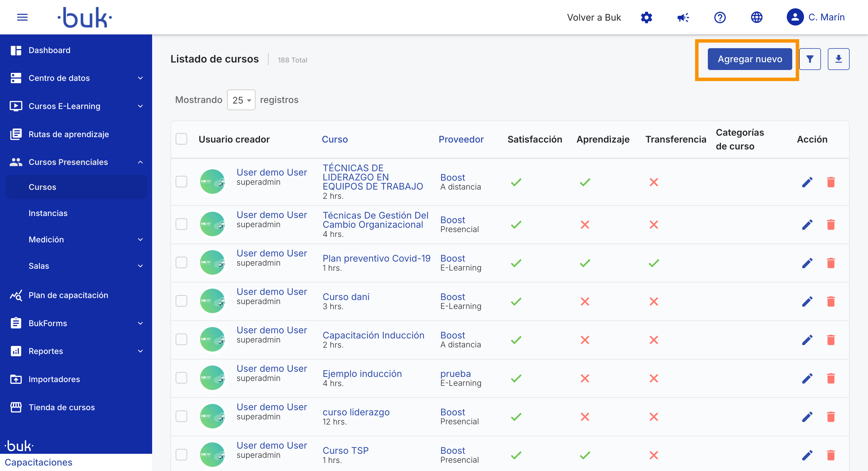This screenshot has width=868, height=471.
Task: Click the settings gear icon
Action: (646, 17)
